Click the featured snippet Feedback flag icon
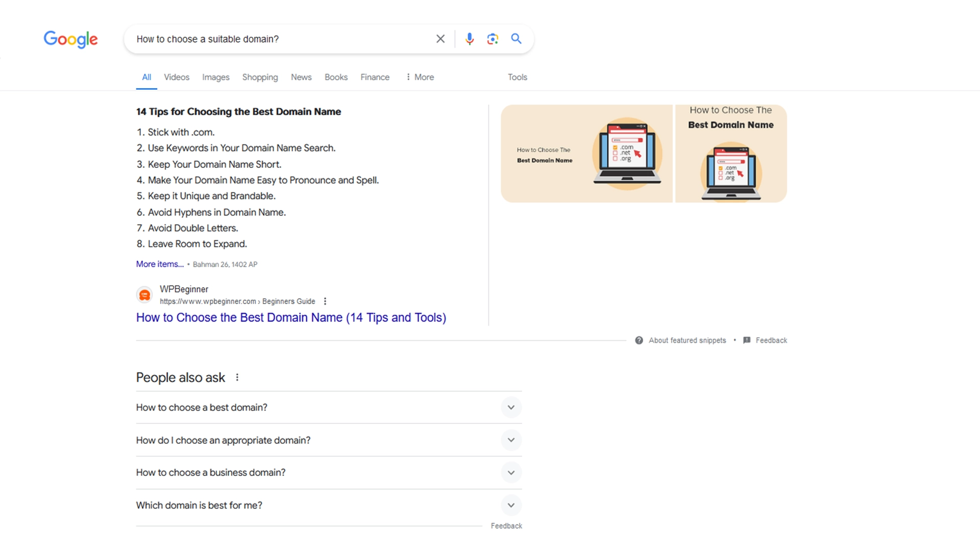Image resolution: width=980 pixels, height=551 pixels. pyautogui.click(x=747, y=340)
